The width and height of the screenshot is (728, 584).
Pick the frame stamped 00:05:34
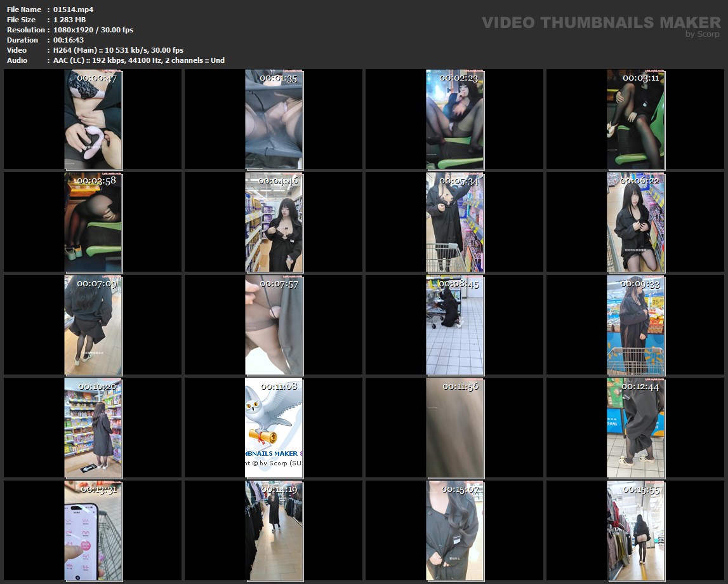coord(455,222)
